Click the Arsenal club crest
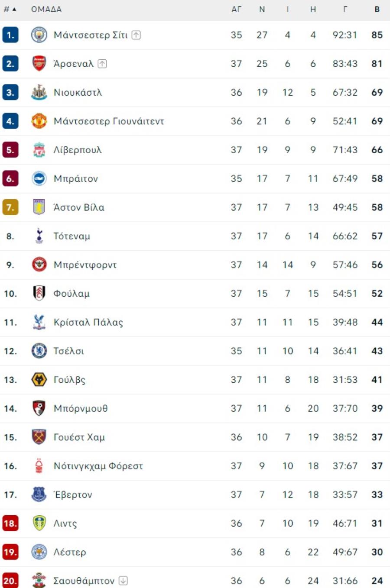The height and width of the screenshot is (588, 390). coord(39,64)
